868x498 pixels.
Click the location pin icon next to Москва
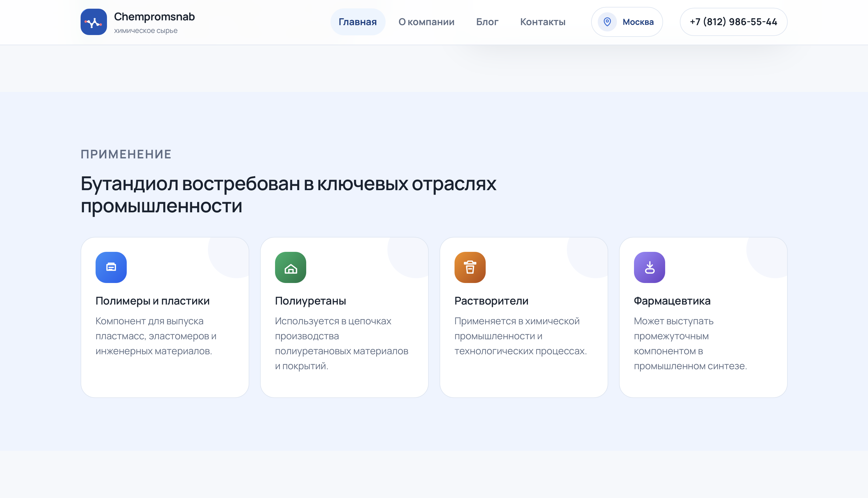click(x=607, y=22)
